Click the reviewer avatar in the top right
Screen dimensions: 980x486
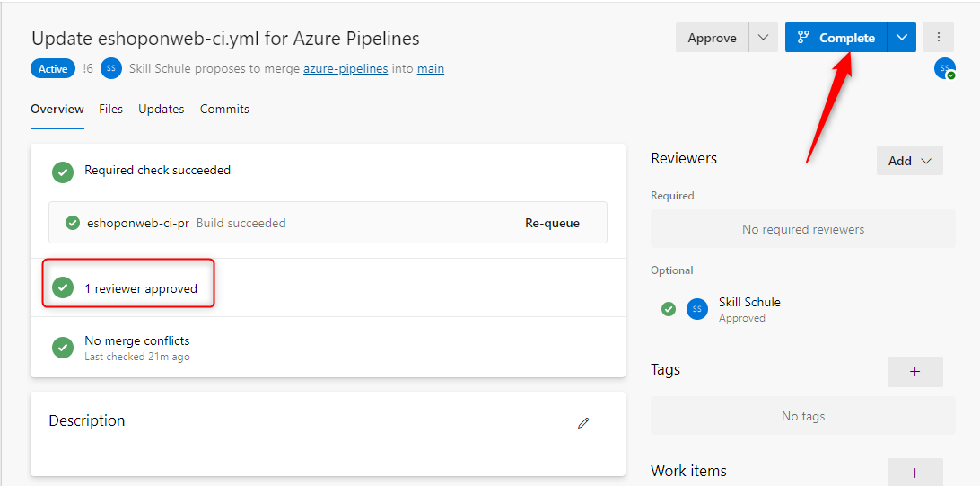point(944,68)
